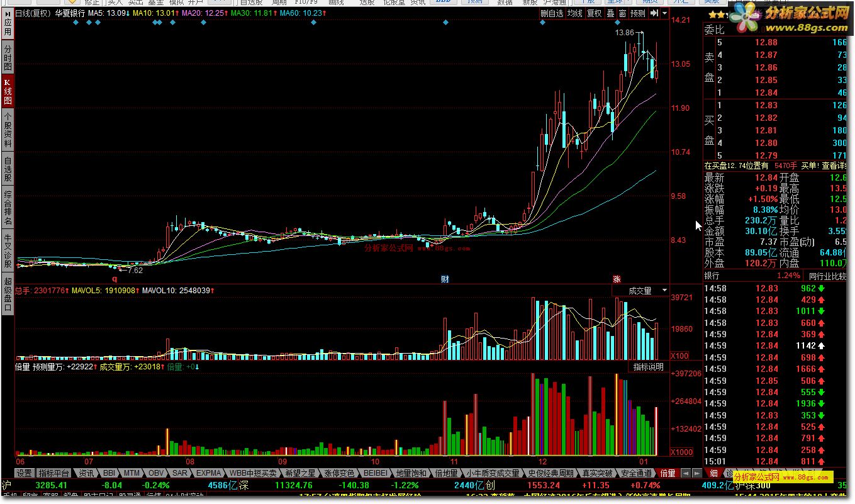Click buy level 1 price 12.83

pyautogui.click(x=766, y=105)
